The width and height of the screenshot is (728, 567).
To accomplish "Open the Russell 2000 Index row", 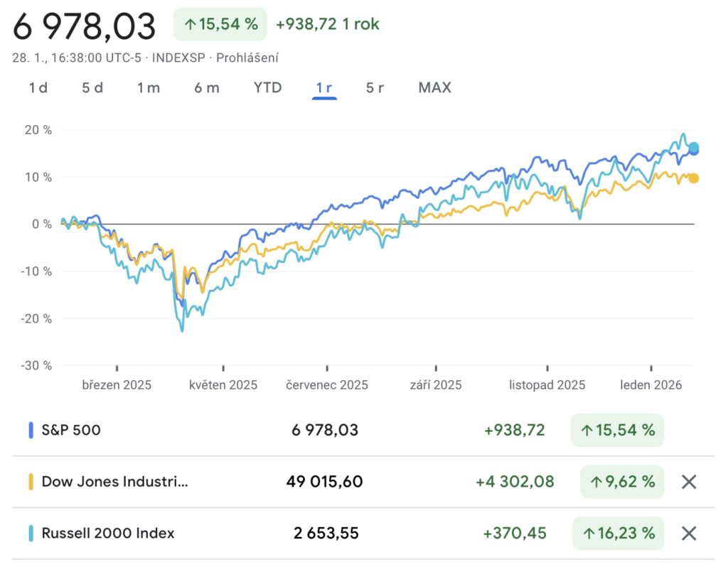I will pos(108,533).
